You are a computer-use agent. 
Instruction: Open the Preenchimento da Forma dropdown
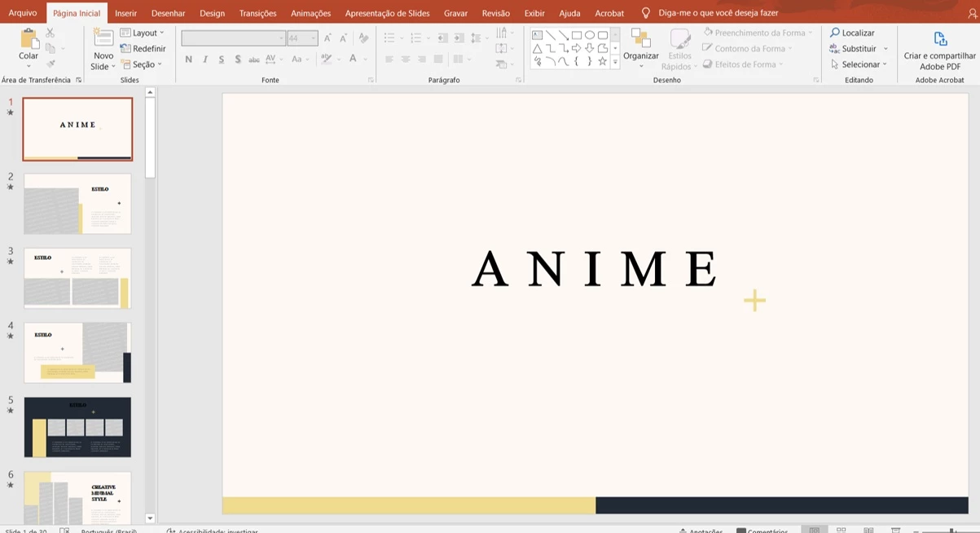(758, 33)
